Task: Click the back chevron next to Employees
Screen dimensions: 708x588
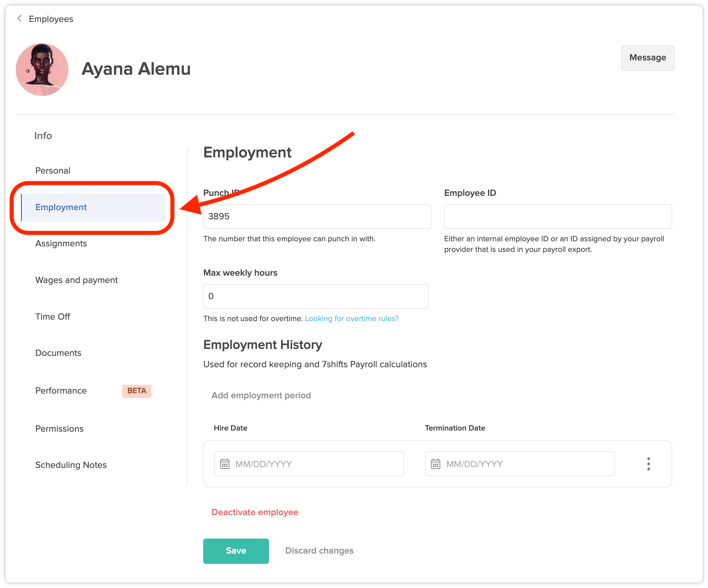Action: [x=20, y=19]
